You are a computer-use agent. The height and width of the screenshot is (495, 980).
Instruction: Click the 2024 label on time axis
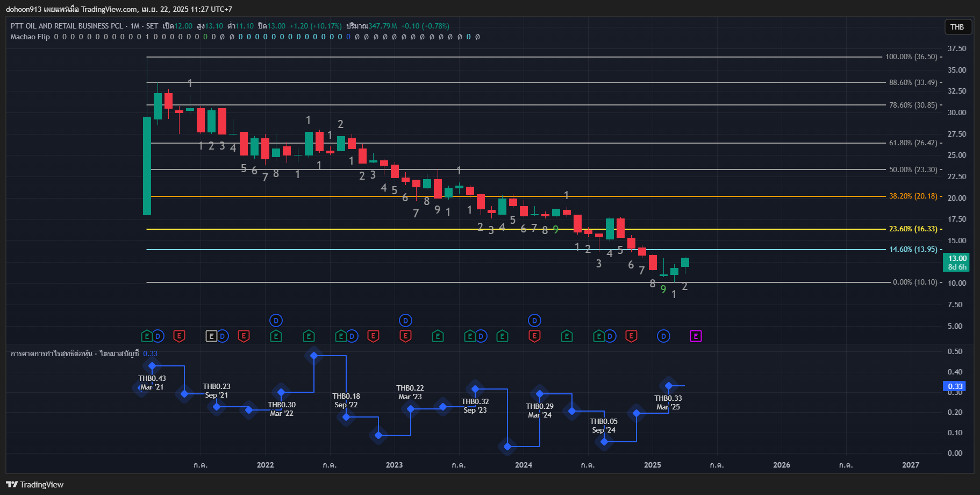524,465
